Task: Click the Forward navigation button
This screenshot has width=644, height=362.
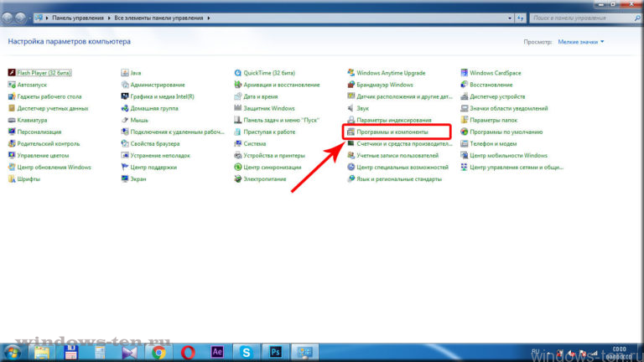Action: tap(20, 18)
